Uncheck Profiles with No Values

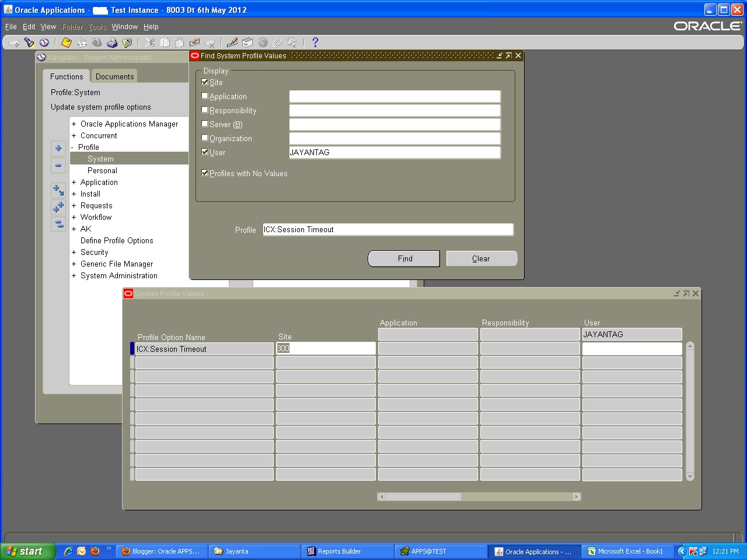205,172
